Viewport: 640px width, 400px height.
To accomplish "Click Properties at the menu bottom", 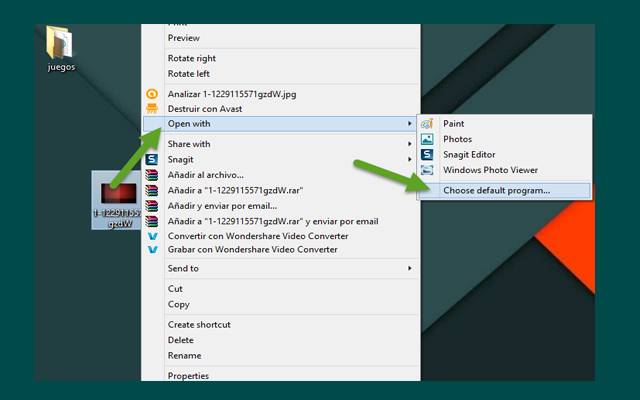I will [x=188, y=376].
